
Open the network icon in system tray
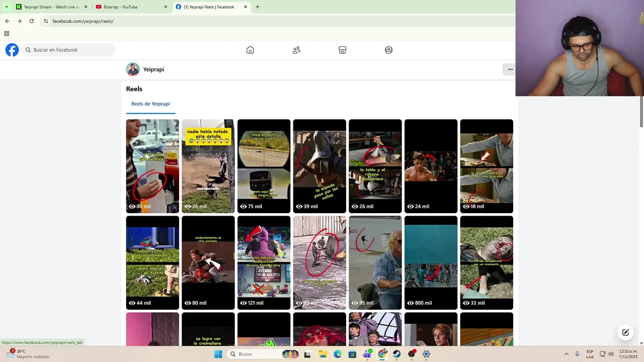pyautogui.click(x=603, y=354)
